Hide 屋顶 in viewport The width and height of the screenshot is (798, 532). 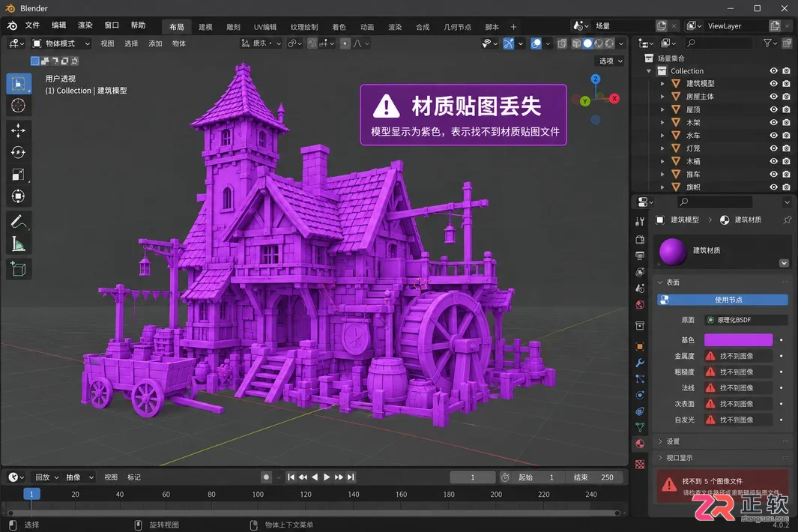coord(773,109)
